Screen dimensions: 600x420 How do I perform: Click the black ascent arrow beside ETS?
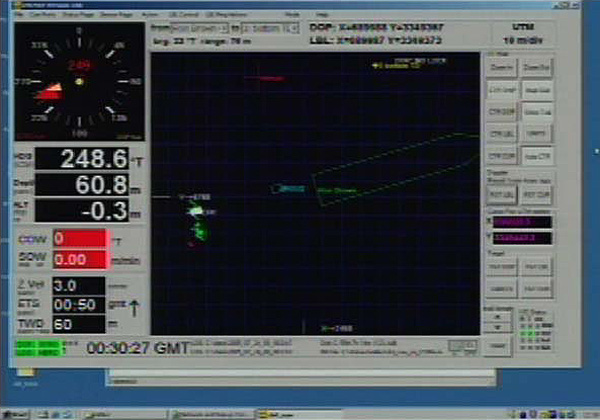point(134,308)
